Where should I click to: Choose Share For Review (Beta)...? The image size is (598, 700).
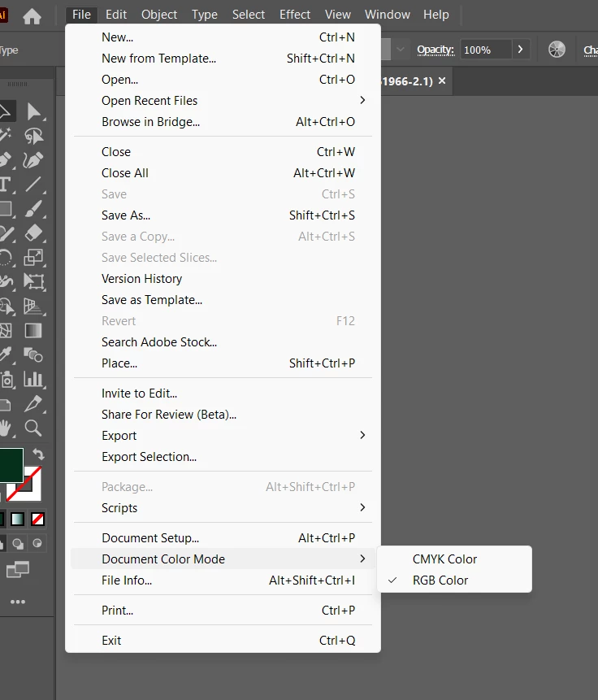pos(223,415)
